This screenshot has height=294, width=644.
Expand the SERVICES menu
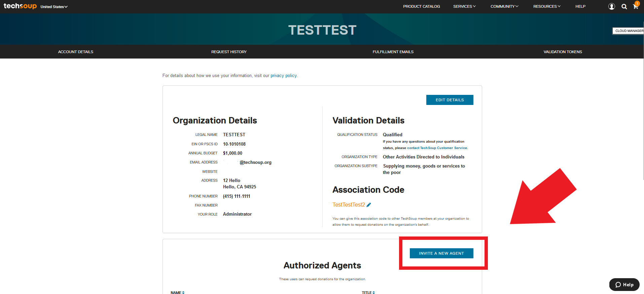pos(464,6)
